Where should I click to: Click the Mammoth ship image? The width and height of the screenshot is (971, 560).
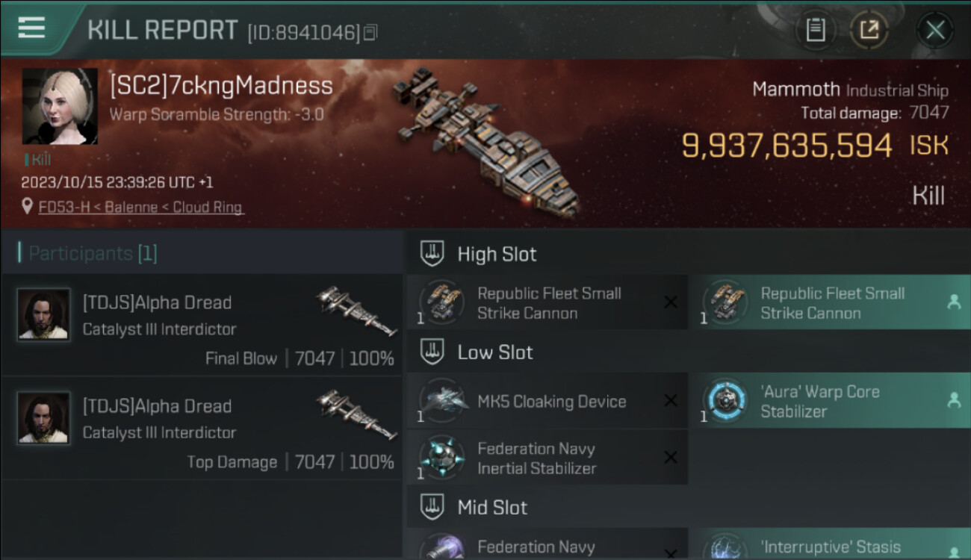coord(485,142)
